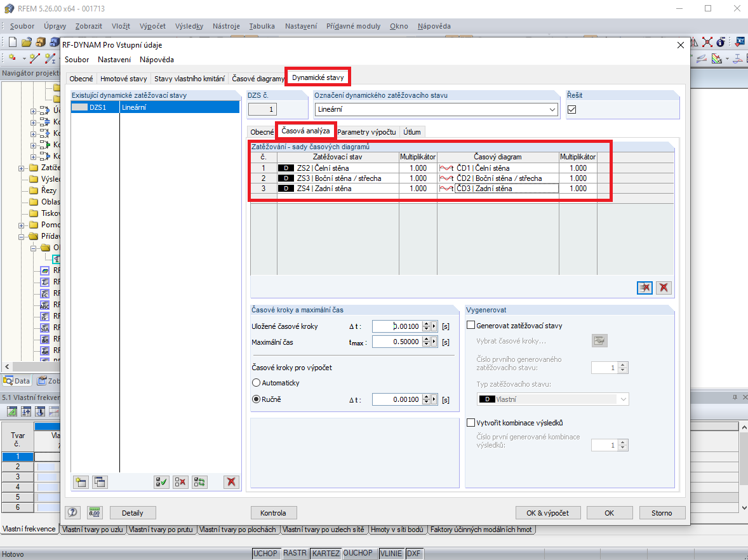748x560 pixels.
Task: Click the OK button in dialog
Action: point(609,513)
